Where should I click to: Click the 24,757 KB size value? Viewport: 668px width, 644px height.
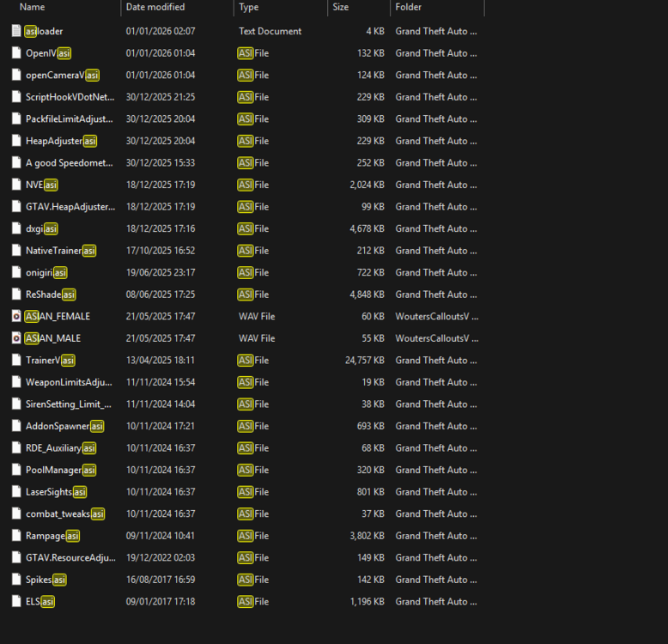pyautogui.click(x=365, y=361)
